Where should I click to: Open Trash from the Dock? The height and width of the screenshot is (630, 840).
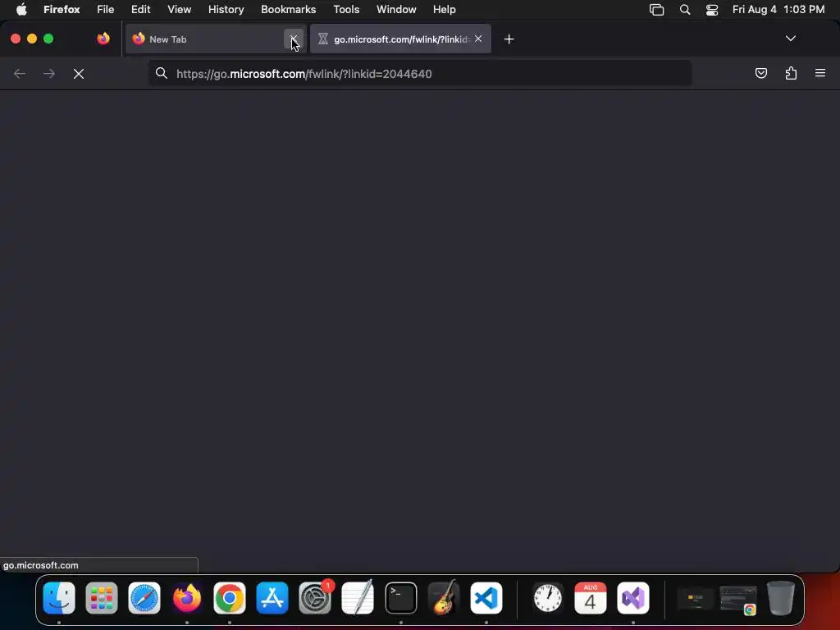coord(781,598)
